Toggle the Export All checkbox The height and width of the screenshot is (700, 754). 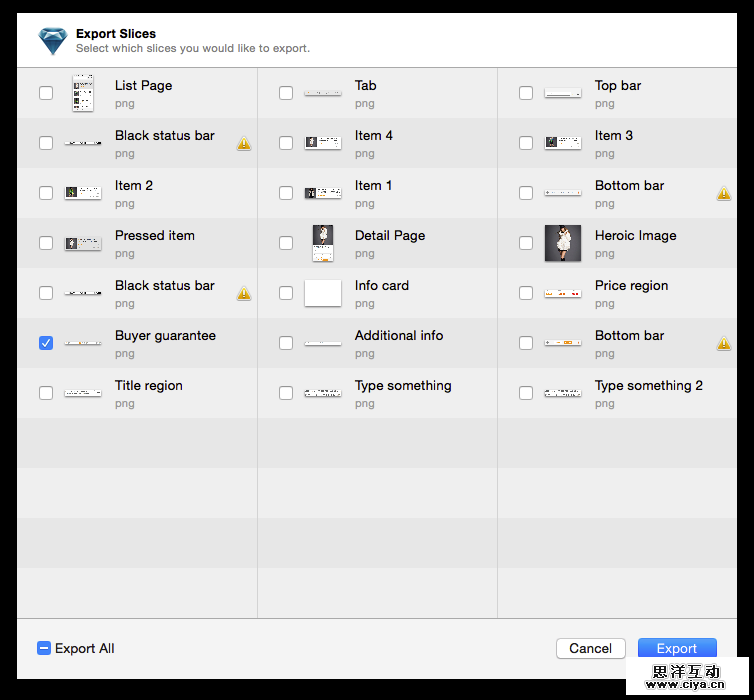[44, 648]
